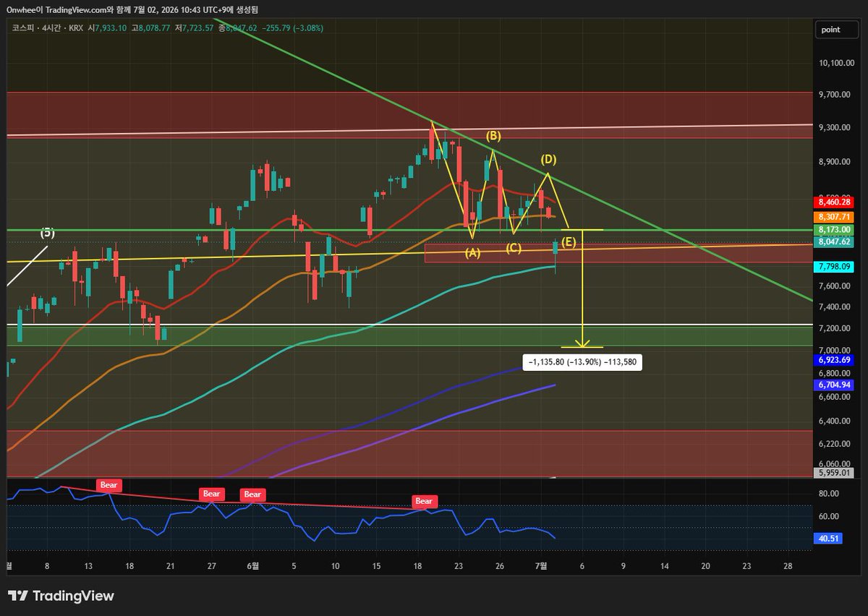Click the gray 5,959.01 price label

833,473
